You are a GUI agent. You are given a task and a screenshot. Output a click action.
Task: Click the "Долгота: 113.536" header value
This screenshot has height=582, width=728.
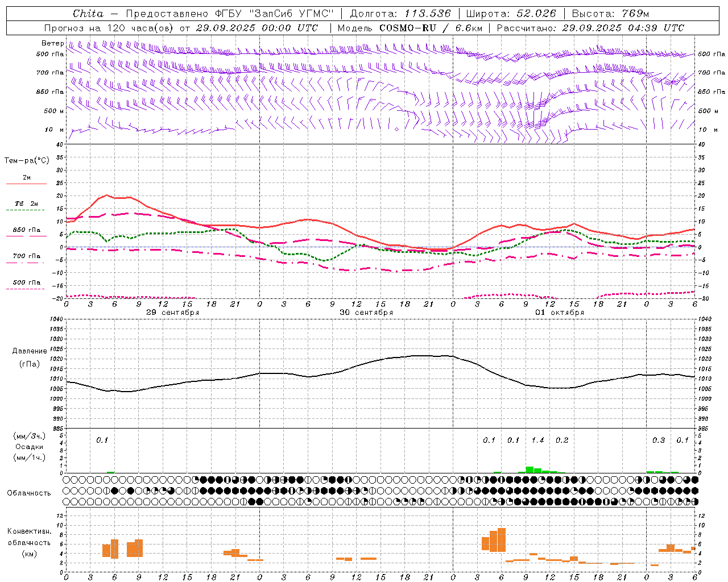coord(400,14)
